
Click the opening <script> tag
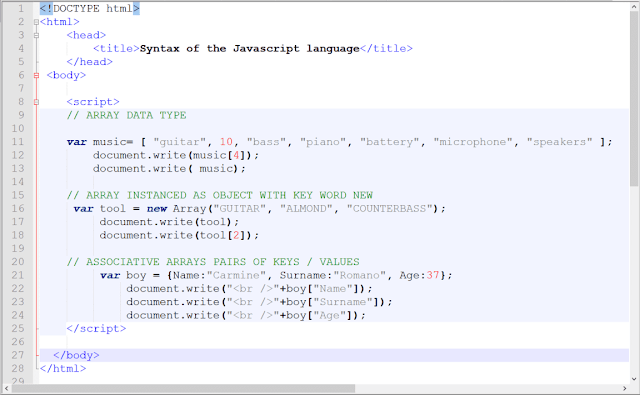point(93,102)
